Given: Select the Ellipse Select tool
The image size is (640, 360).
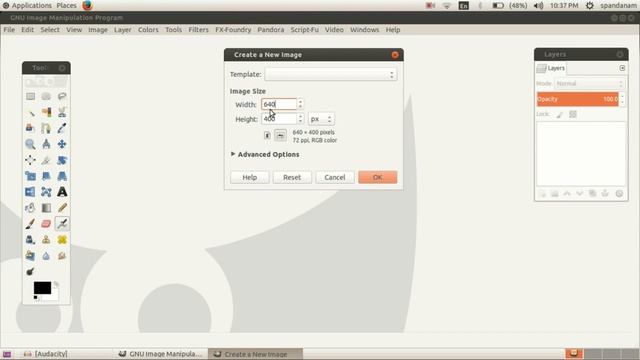Looking at the screenshot, I should tap(46, 96).
